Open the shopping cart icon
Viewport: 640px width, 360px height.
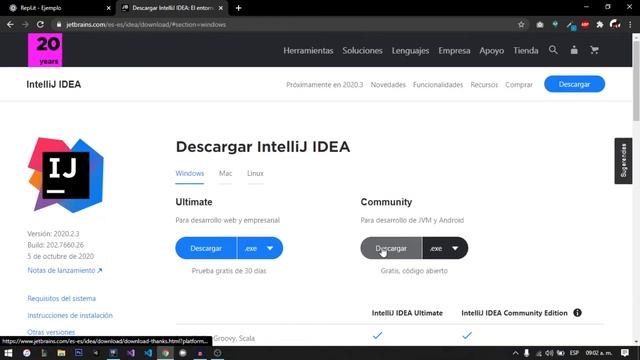click(594, 50)
